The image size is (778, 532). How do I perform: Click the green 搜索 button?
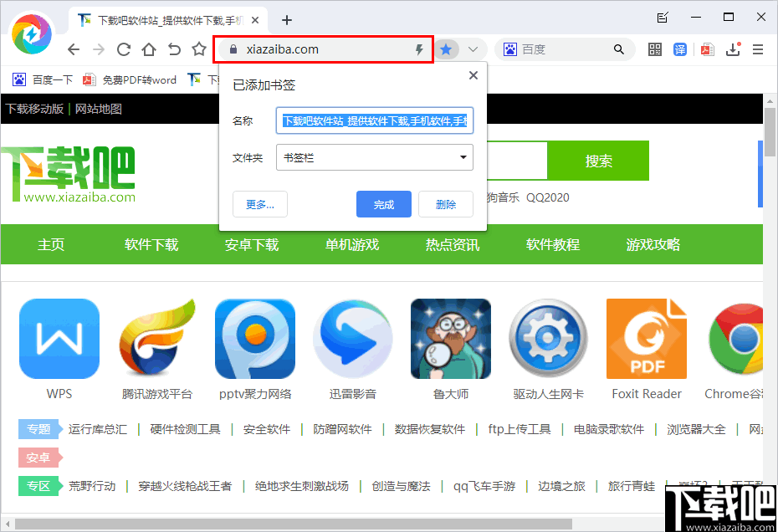598,161
